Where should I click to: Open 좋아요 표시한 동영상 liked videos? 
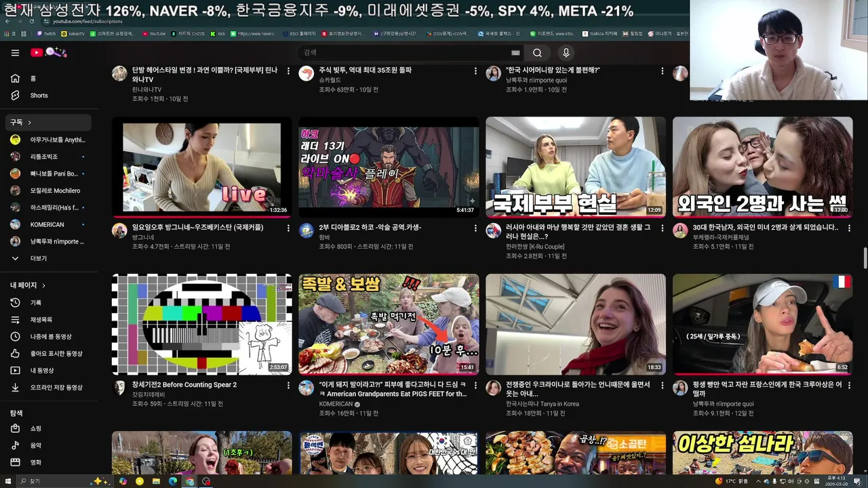tap(49, 354)
